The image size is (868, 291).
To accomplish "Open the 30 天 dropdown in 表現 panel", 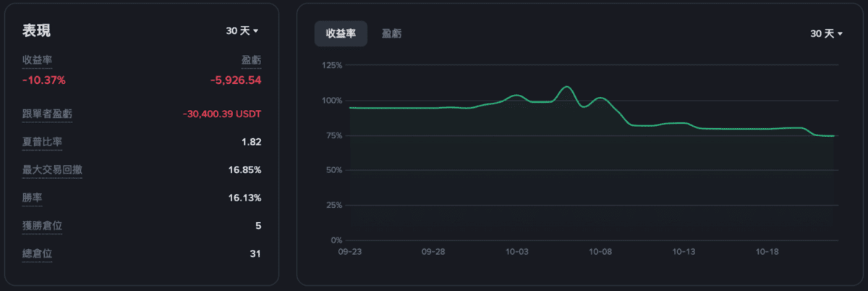I will [242, 31].
